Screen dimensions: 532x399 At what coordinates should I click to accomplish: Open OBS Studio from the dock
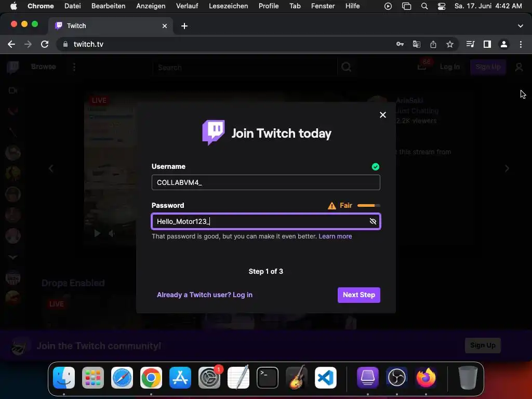coord(396,378)
